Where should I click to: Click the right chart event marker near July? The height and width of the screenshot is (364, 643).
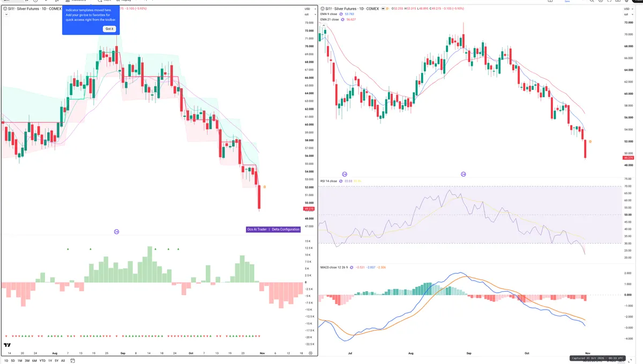point(345,174)
